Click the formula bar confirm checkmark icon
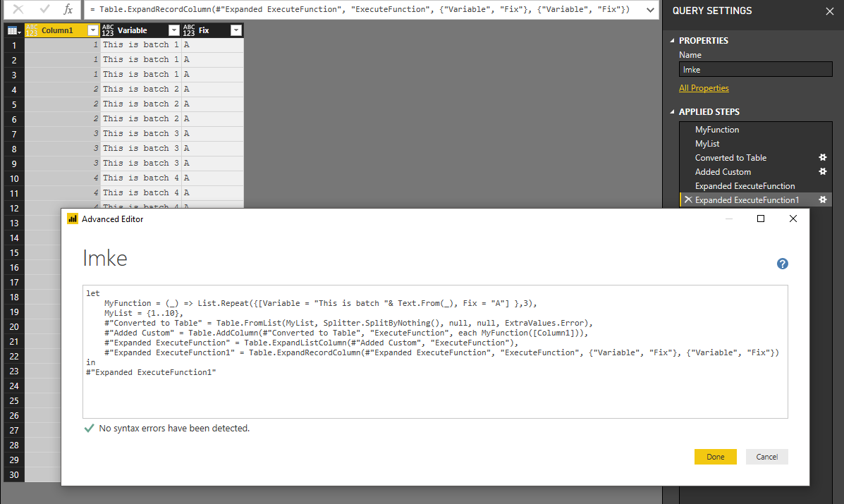 coord(44,9)
